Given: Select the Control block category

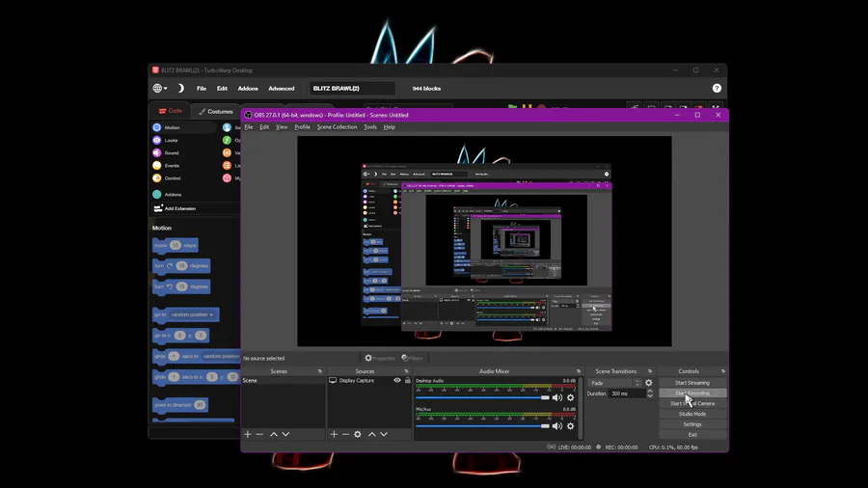Looking at the screenshot, I should pos(167,178).
